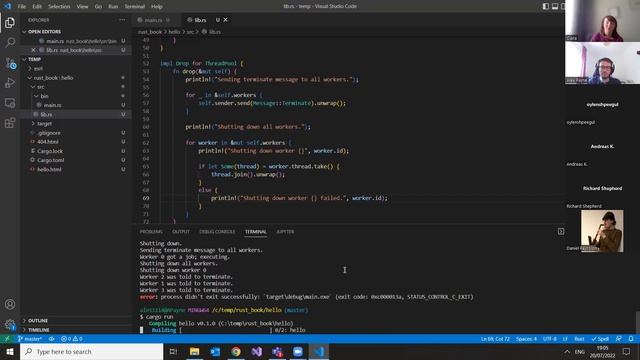Open Google Chrome from the taskbar
Screen dimensions: 640x360
click(236, 351)
